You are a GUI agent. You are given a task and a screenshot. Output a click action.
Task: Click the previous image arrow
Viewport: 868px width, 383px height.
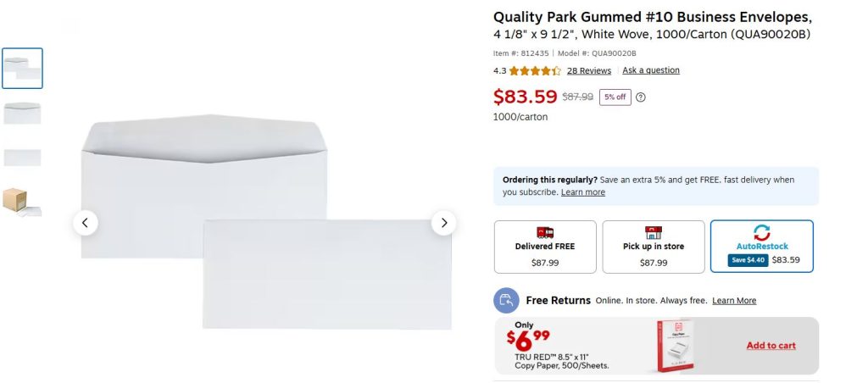point(85,223)
